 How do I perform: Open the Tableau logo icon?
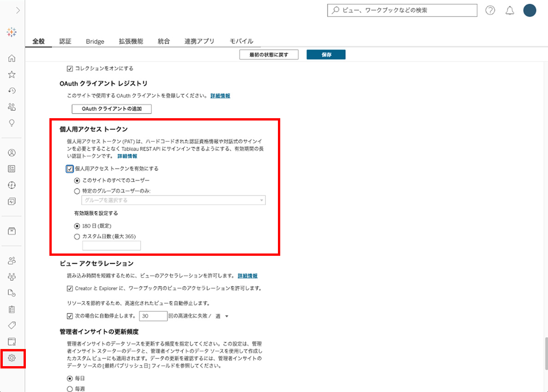pyautogui.click(x=12, y=32)
